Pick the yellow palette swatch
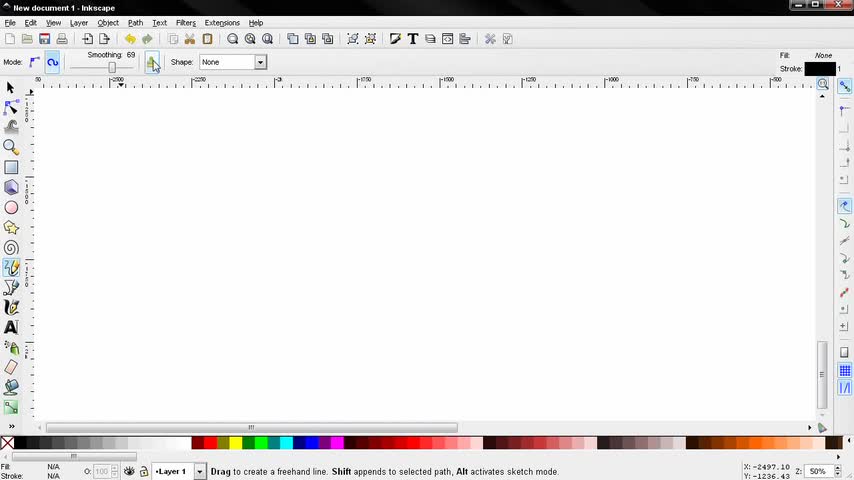Screen dimensions: 854x480 [x=236, y=442]
